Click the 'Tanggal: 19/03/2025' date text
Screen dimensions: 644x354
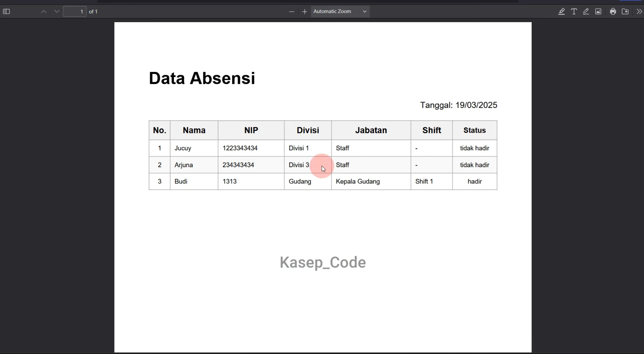(x=459, y=105)
